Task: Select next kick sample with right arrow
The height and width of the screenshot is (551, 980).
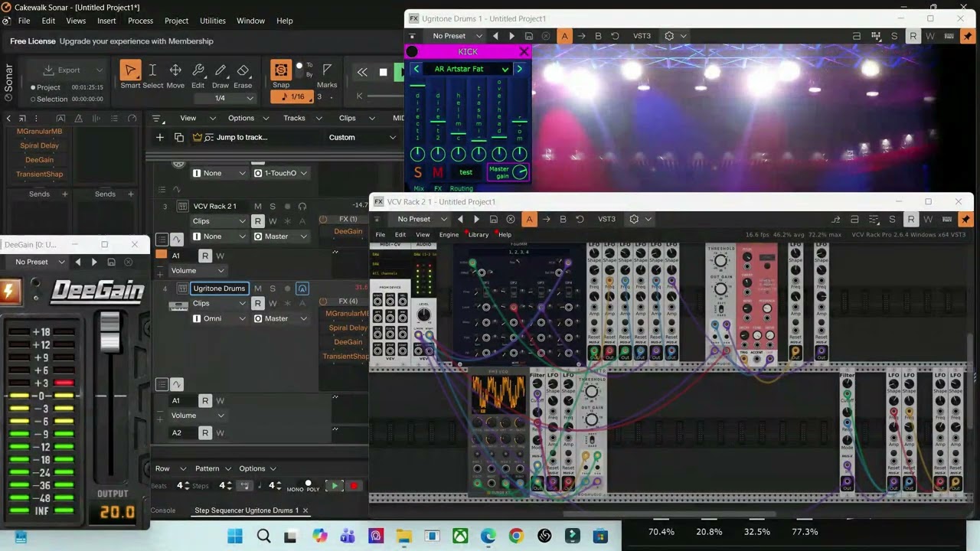Action: [519, 69]
